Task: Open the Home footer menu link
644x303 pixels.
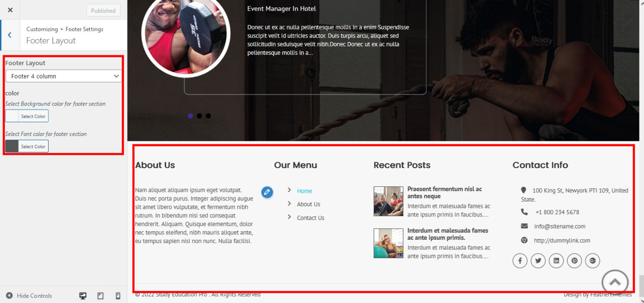Action: (304, 191)
